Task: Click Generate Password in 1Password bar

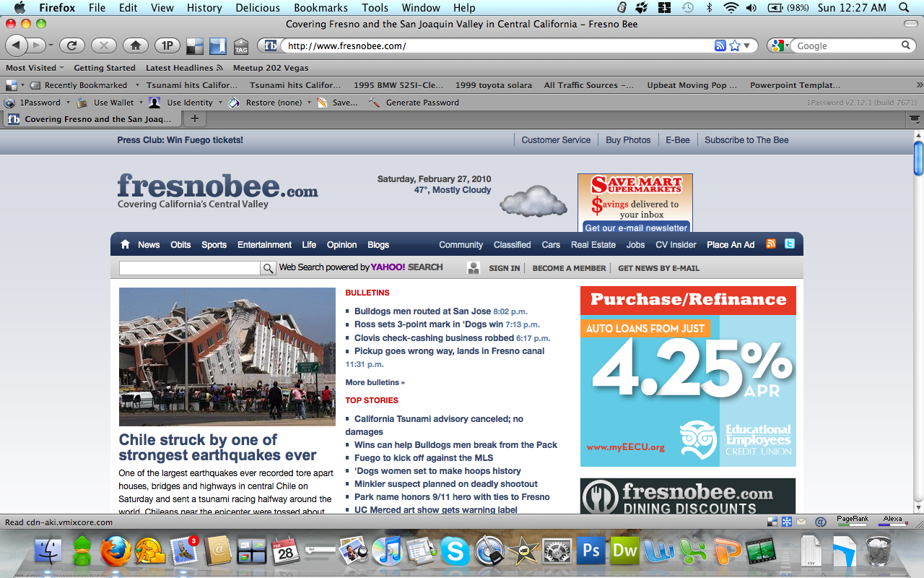Action: coord(414,103)
